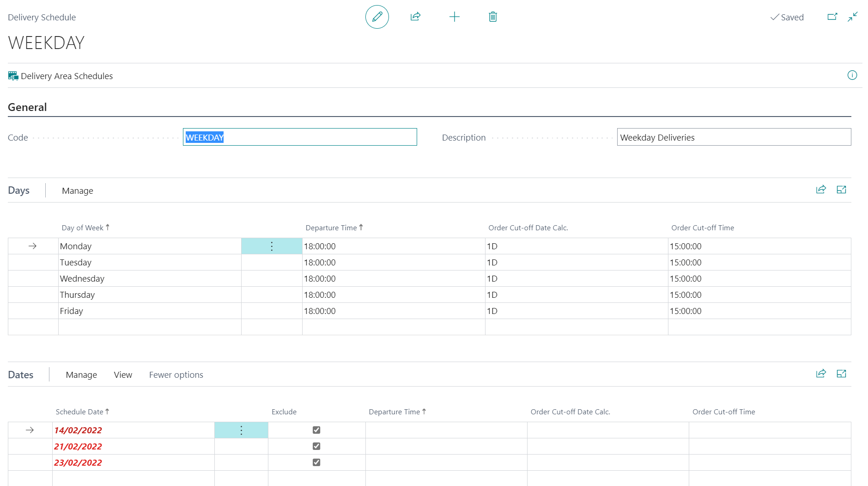The width and height of the screenshot is (868, 486).
Task: Click departure time cell for 14/02/2022
Action: coord(446,430)
